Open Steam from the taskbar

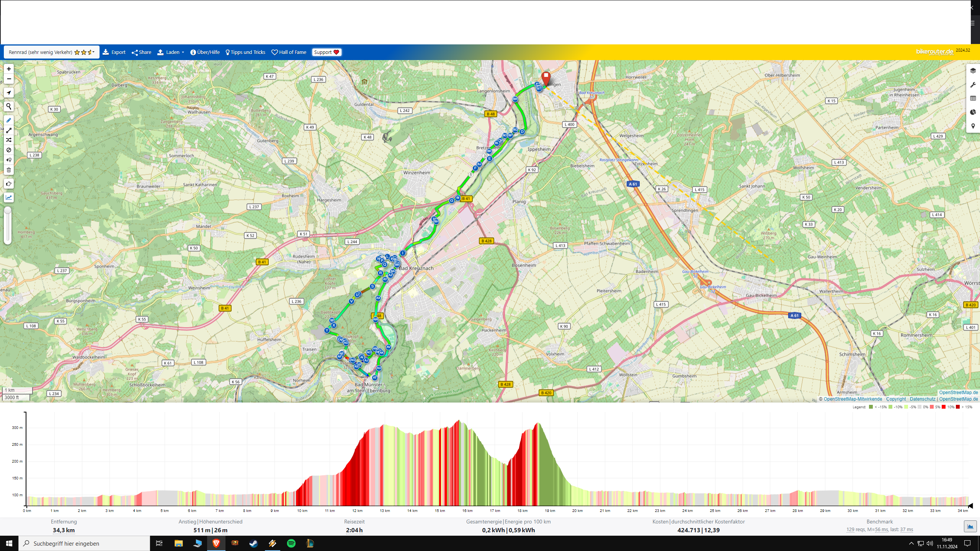253,543
